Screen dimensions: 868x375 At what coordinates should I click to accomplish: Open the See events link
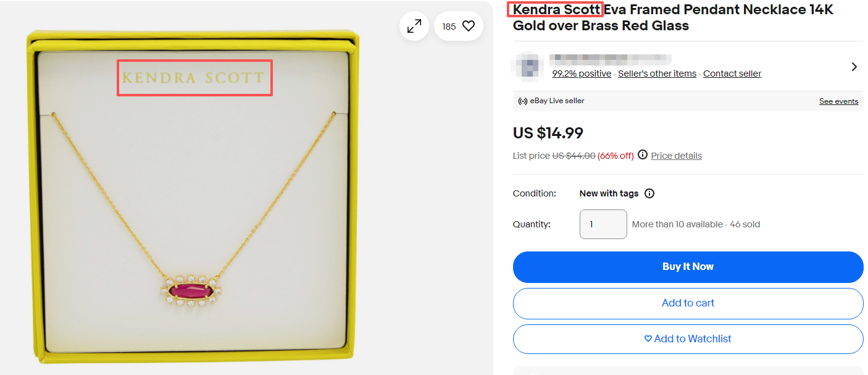click(838, 101)
